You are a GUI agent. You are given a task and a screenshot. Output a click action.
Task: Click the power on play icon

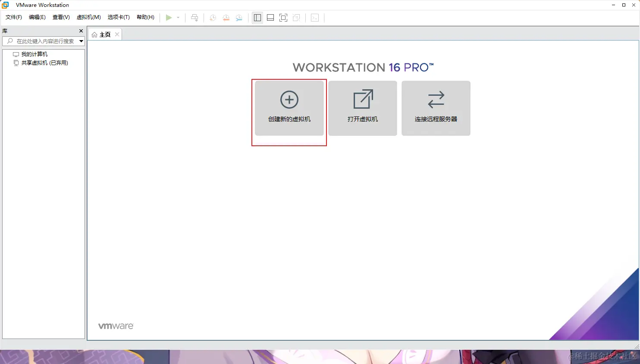pyautogui.click(x=169, y=18)
